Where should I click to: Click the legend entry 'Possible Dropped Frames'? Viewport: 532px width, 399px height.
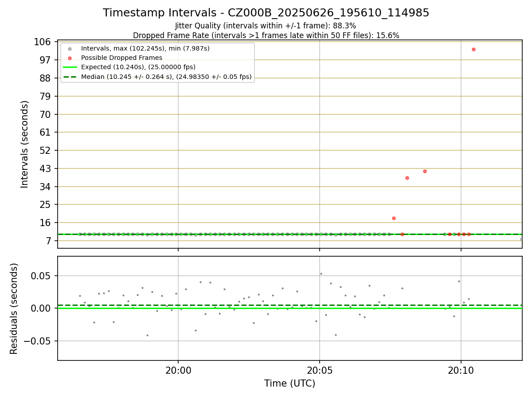click(121, 58)
